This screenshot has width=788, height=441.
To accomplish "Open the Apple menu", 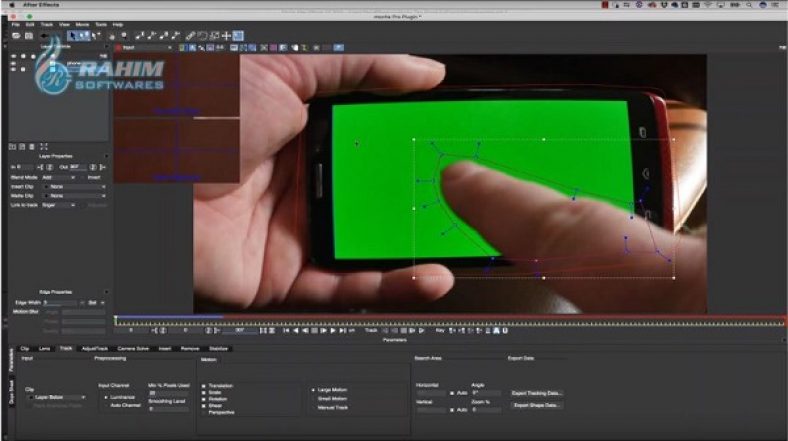I will [x=12, y=5].
